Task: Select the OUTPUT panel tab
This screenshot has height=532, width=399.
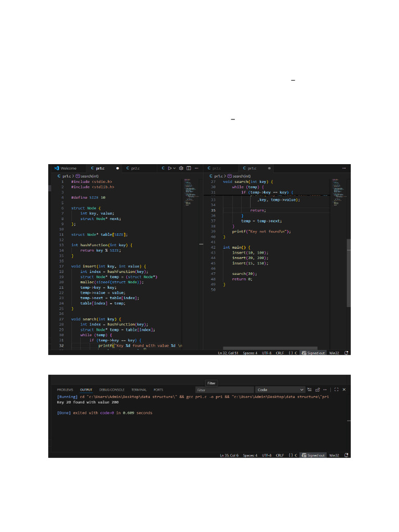Action: click(x=86, y=390)
